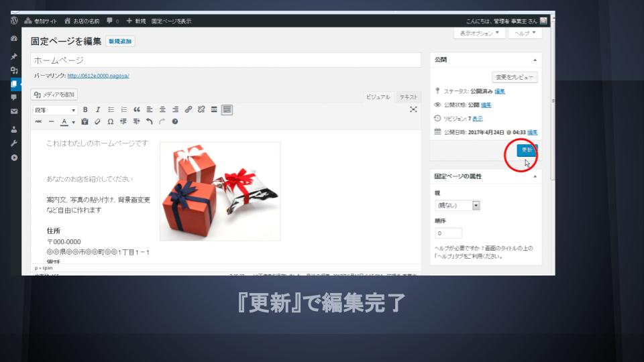This screenshot has height=362, width=644.
Task: Open the 段落 paragraph format dropdown
Action: (x=55, y=109)
